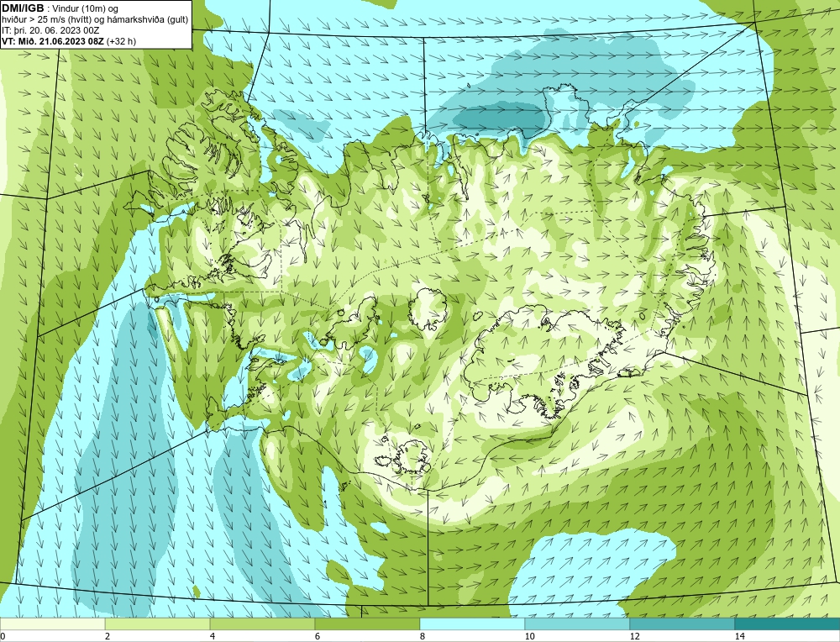Screen dimensions: 840x642
Task: Click the legend value '0'
Action: click(3, 636)
